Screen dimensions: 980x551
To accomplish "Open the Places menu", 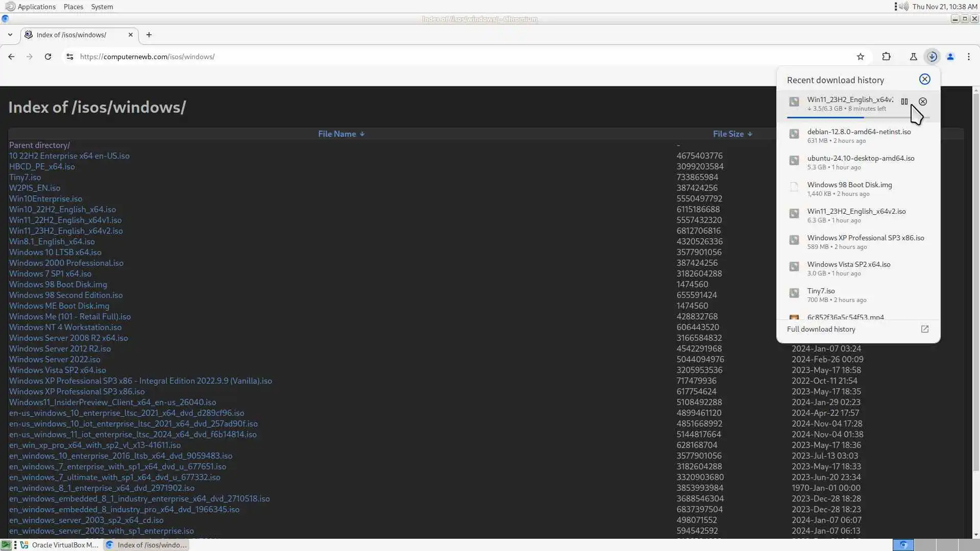I will coord(73,7).
